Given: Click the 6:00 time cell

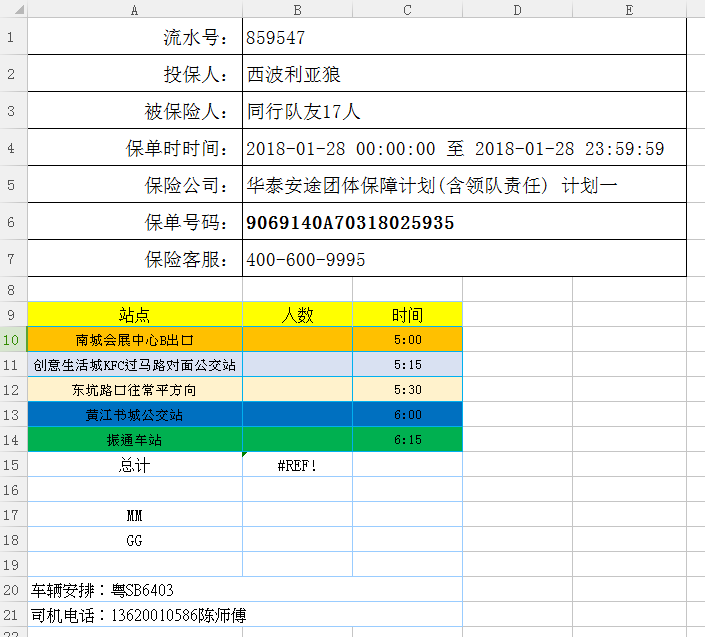Looking at the screenshot, I should [407, 414].
